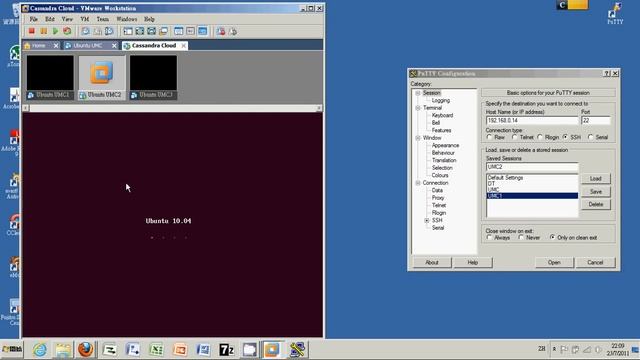This screenshot has width=640, height=360.
Task: Collapse the Terminal tree node in PuTTY
Action: point(418,108)
